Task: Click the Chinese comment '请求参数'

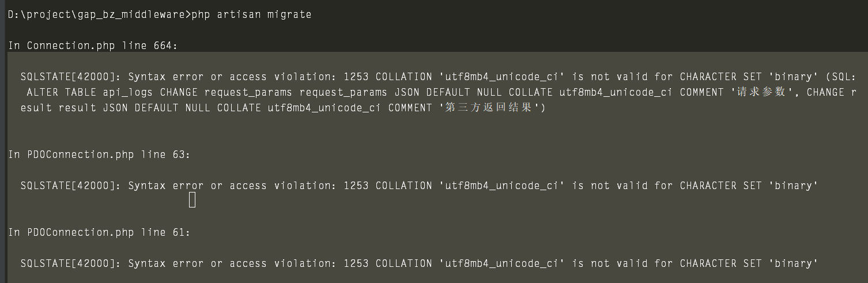Action: click(x=762, y=92)
